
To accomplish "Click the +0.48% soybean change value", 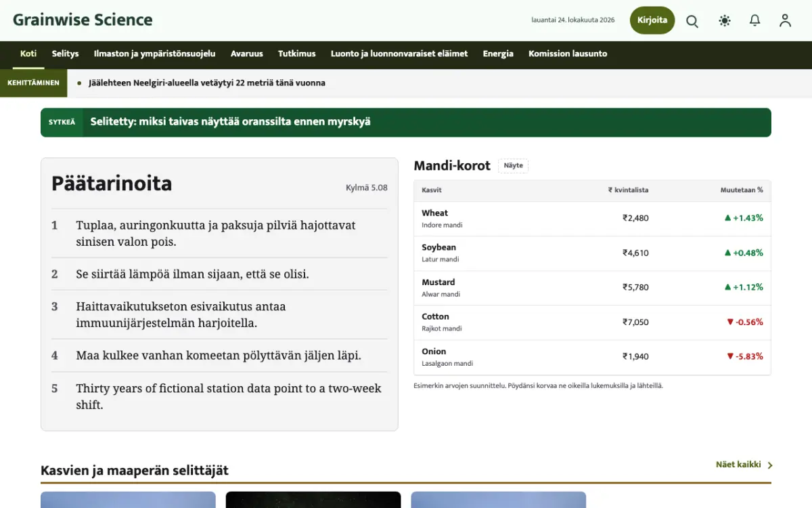I will click(744, 253).
